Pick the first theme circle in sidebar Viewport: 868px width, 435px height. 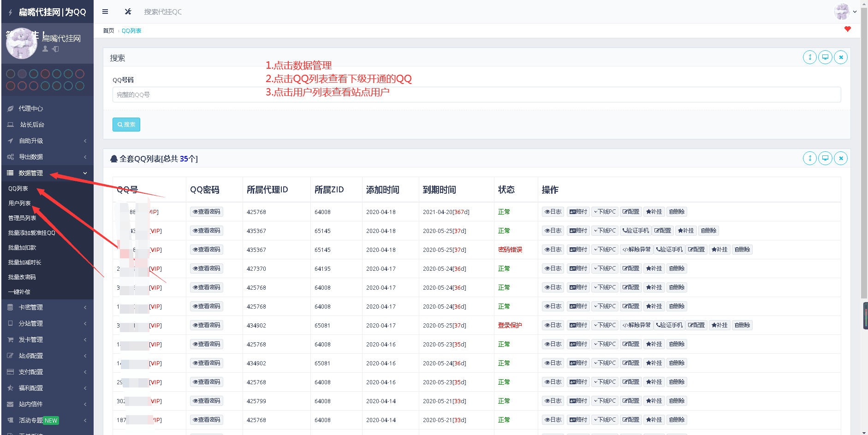[11, 74]
